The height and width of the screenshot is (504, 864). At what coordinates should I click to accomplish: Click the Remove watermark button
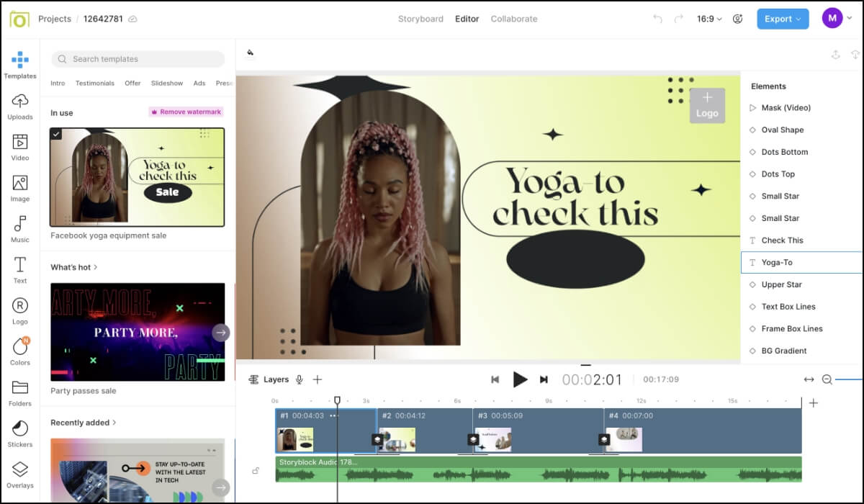(x=186, y=112)
